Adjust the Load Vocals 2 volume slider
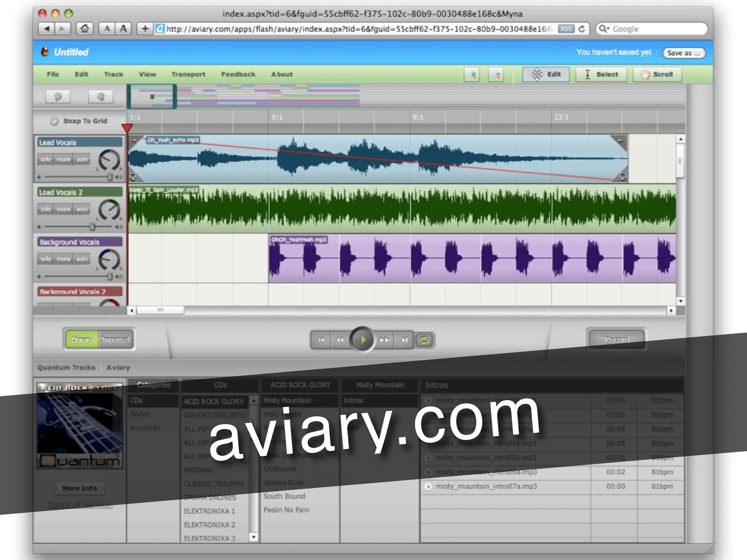 (93, 227)
